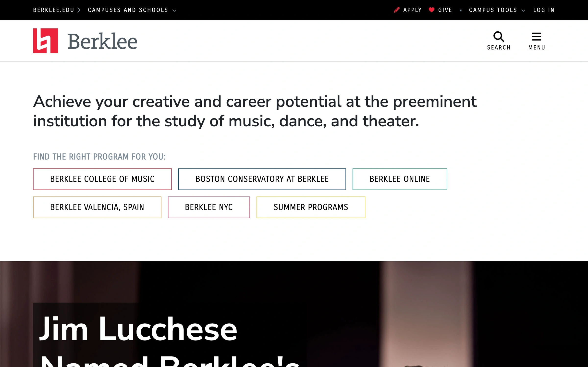Open search via the magnifying glass icon
The height and width of the screenshot is (367, 588).
pos(499,37)
